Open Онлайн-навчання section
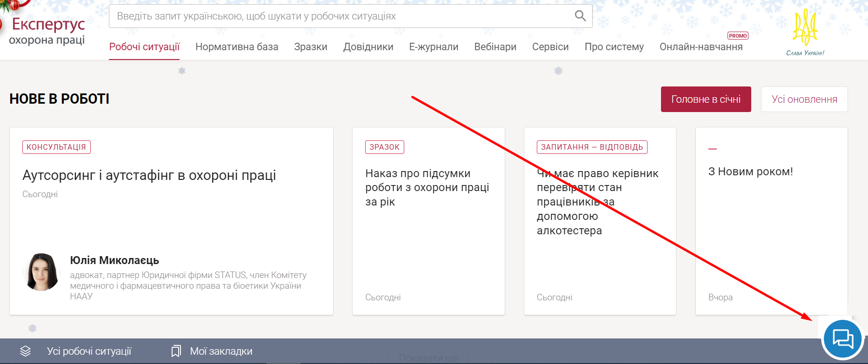The height and width of the screenshot is (364, 868). [x=701, y=47]
